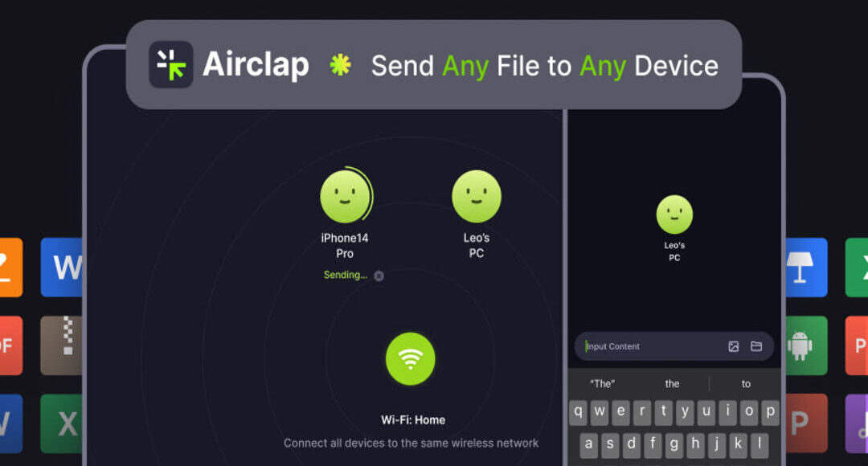This screenshot has height=466, width=868.
Task: Select Leo's PC avatar on the phone screen
Action: 674,215
